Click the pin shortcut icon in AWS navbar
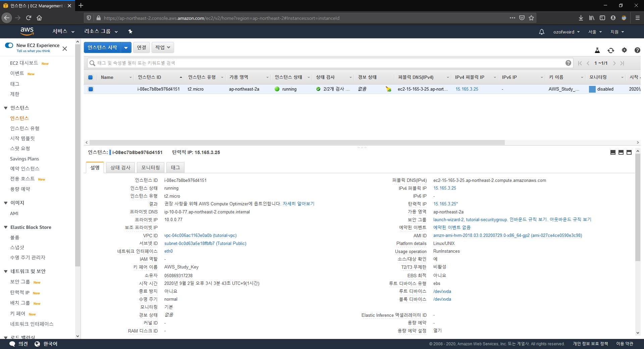 (x=130, y=32)
